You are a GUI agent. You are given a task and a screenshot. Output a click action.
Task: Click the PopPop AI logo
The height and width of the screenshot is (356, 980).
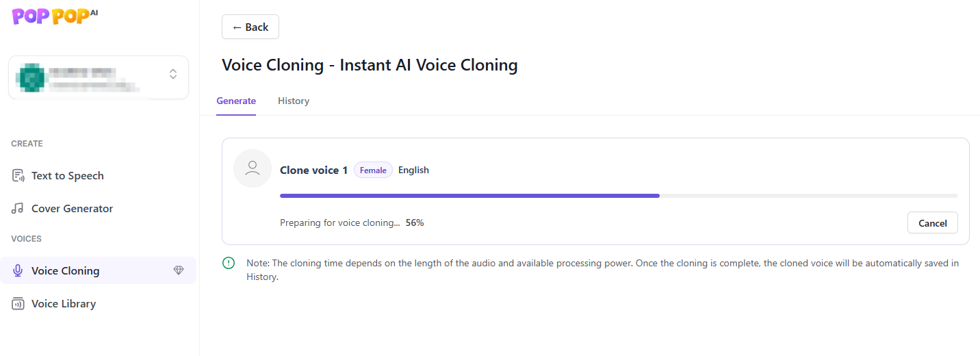[x=55, y=16]
